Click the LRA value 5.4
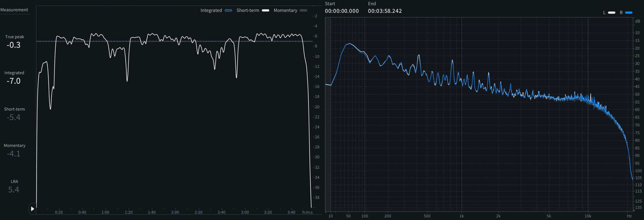This screenshot has height=220, width=644. pos(14,190)
